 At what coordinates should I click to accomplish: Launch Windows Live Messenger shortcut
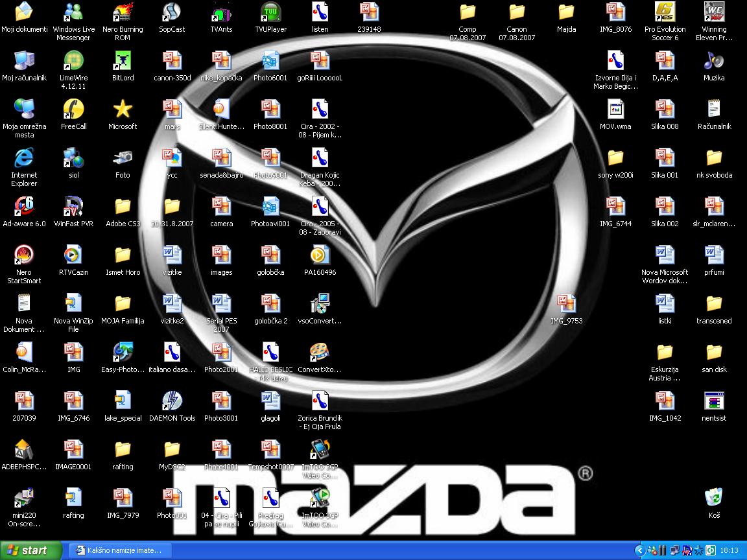pos(73,12)
